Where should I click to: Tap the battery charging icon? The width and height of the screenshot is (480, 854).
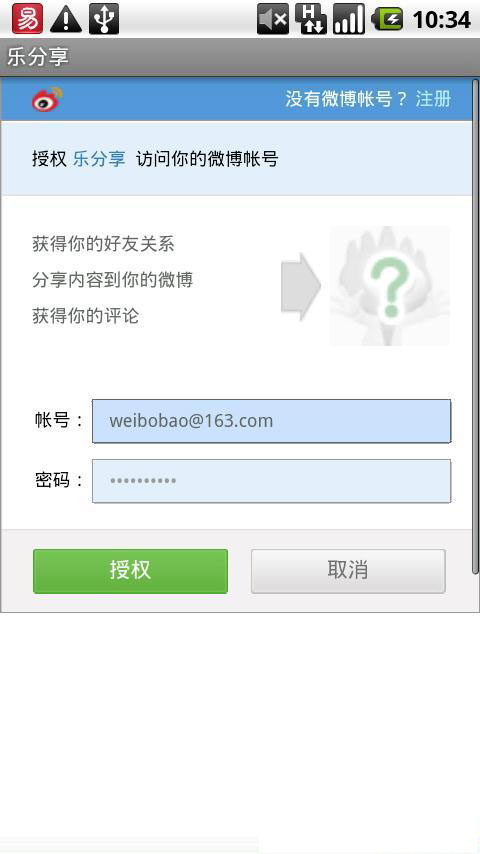coord(387,20)
